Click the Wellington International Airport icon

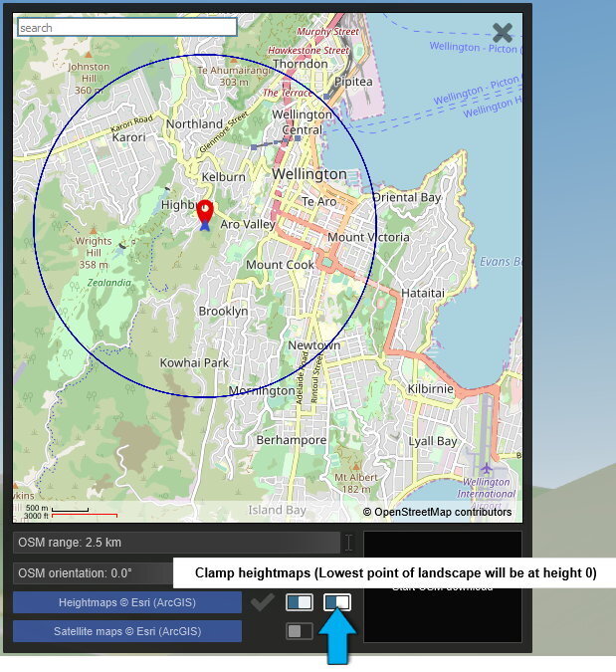[486, 468]
